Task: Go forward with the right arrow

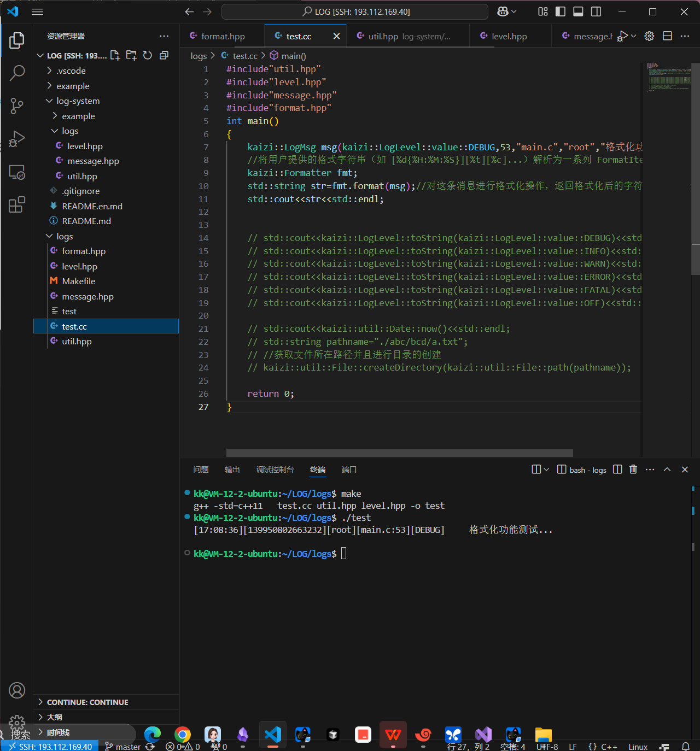Action: 207,11
